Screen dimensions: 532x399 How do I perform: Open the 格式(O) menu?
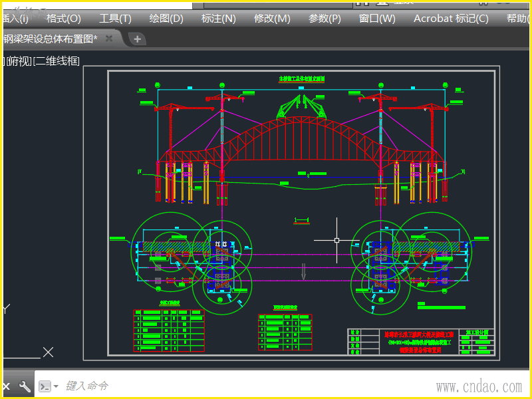[63, 19]
